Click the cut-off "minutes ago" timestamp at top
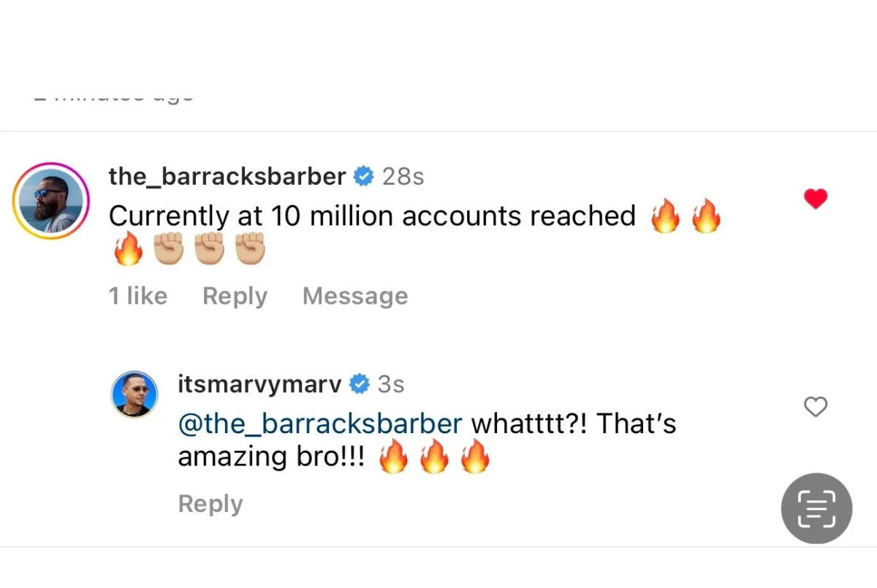 113,97
